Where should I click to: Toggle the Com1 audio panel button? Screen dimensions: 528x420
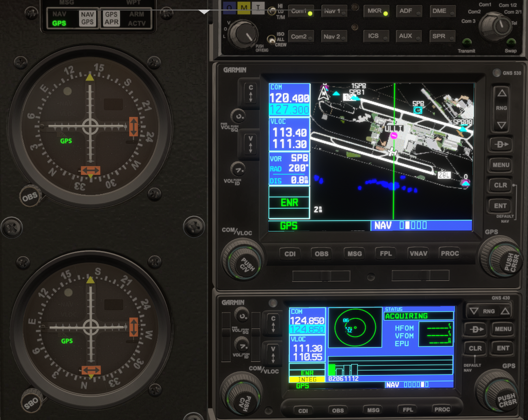(x=299, y=11)
